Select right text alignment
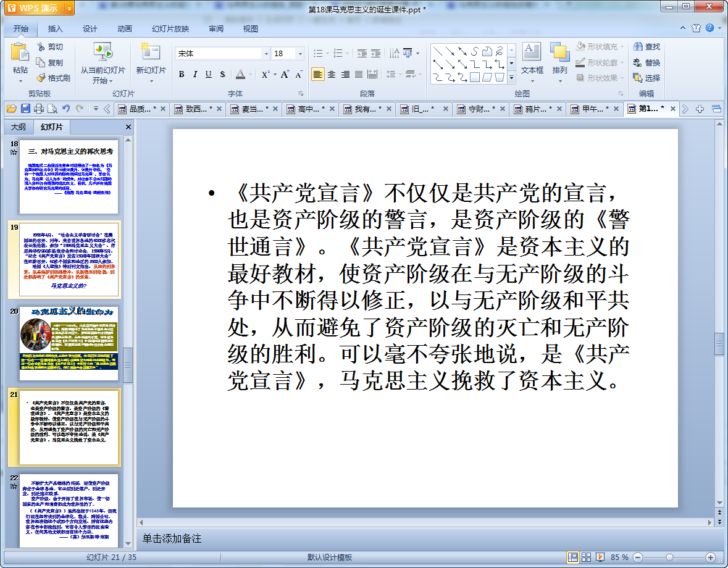728x568 pixels. click(345, 74)
